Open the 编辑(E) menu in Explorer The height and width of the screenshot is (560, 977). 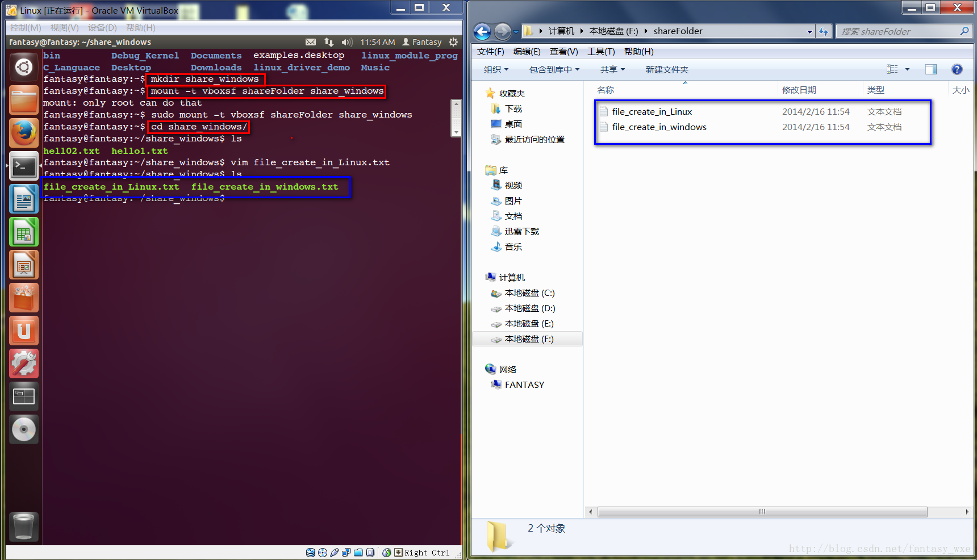coord(527,52)
